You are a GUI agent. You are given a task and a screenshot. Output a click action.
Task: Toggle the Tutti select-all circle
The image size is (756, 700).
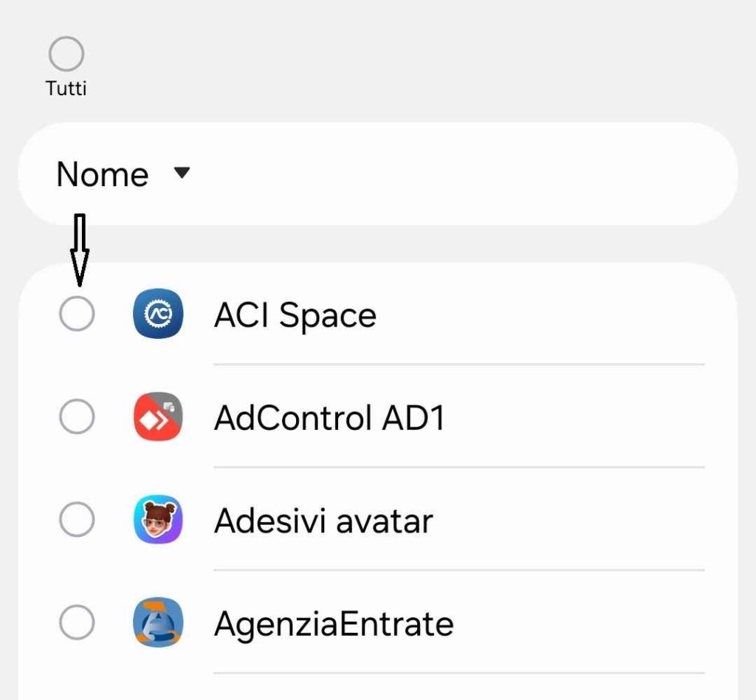66,52
